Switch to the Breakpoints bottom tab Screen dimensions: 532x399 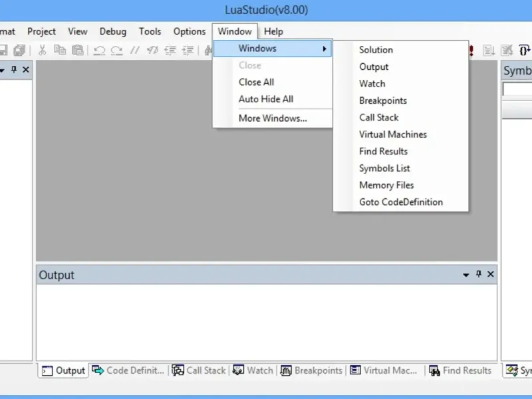(311, 370)
